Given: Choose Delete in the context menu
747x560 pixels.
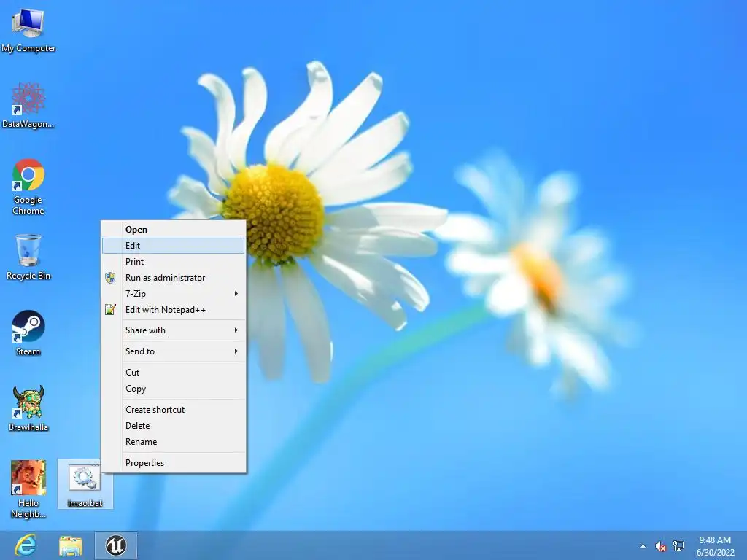Looking at the screenshot, I should tap(174, 426).
